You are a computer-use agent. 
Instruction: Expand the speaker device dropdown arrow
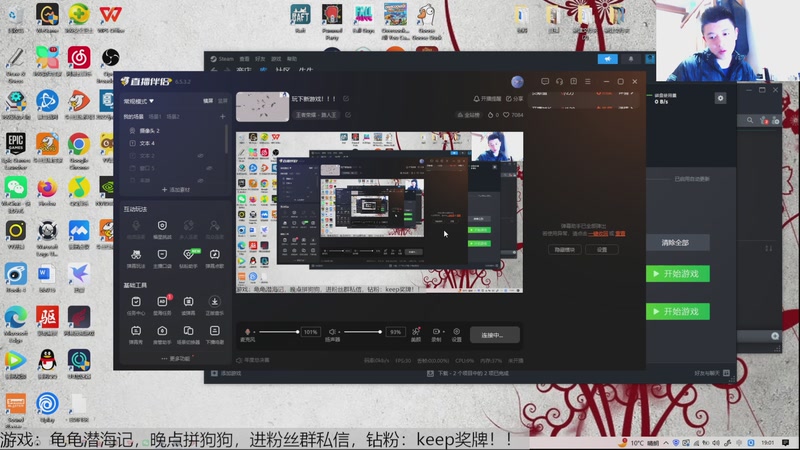(x=339, y=332)
